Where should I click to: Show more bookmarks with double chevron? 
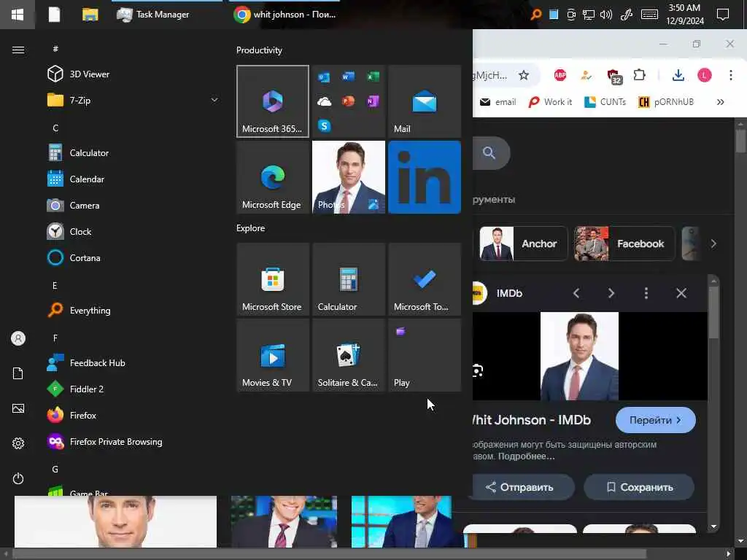(720, 102)
